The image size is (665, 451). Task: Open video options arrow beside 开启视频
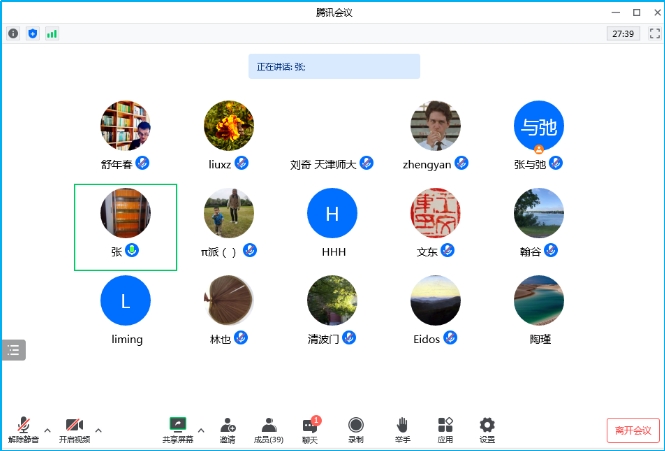(x=98, y=430)
